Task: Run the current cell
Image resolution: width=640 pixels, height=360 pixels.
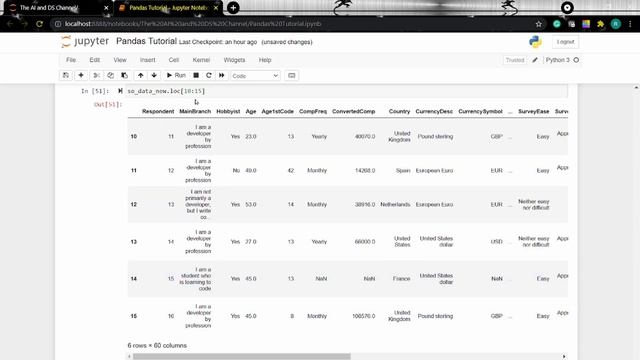Action: [x=176, y=76]
